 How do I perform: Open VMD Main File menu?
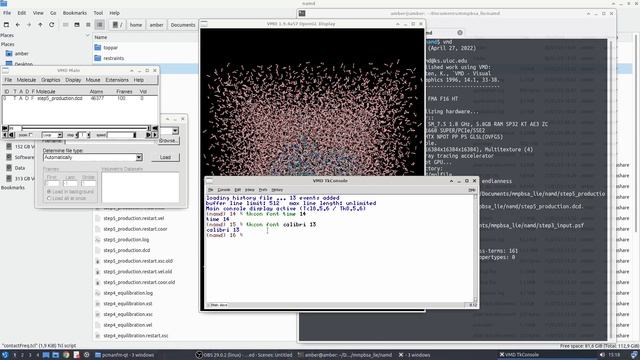point(8,80)
